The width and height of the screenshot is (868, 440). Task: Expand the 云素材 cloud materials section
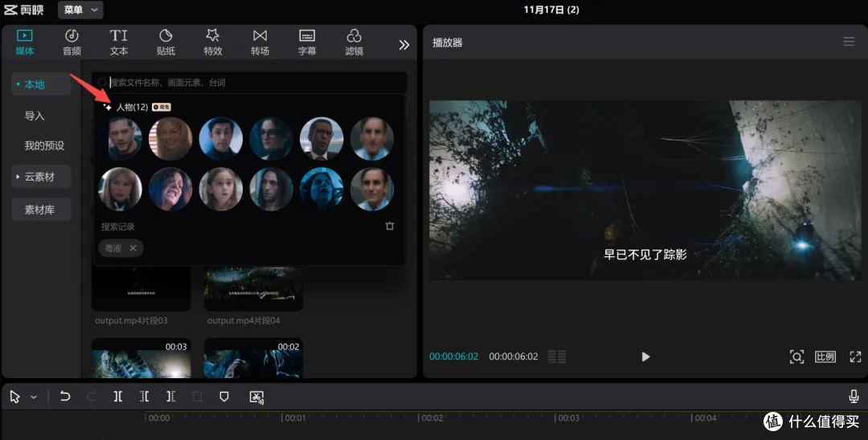(41, 177)
